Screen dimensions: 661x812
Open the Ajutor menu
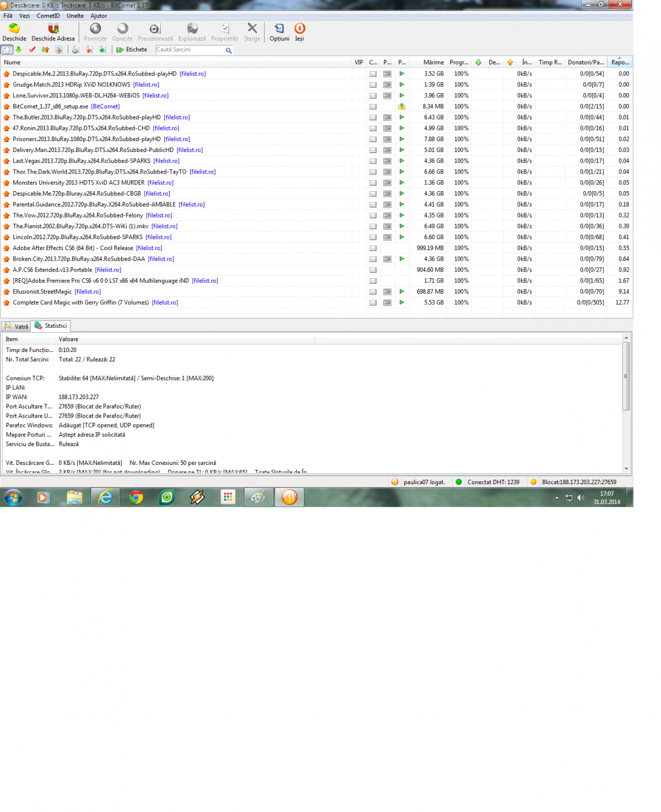pos(99,15)
